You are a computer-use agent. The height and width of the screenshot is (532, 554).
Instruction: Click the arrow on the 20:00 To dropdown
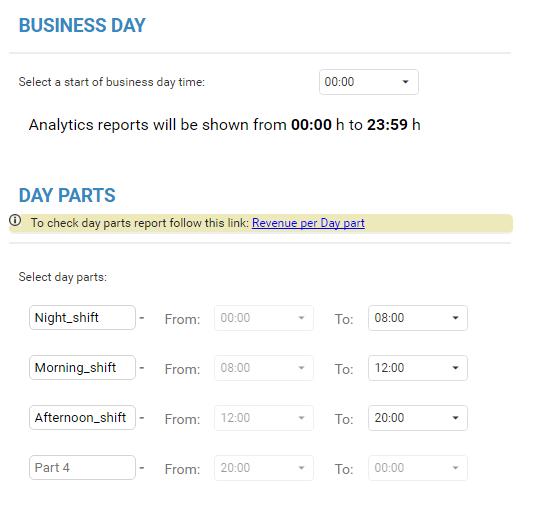pos(455,418)
